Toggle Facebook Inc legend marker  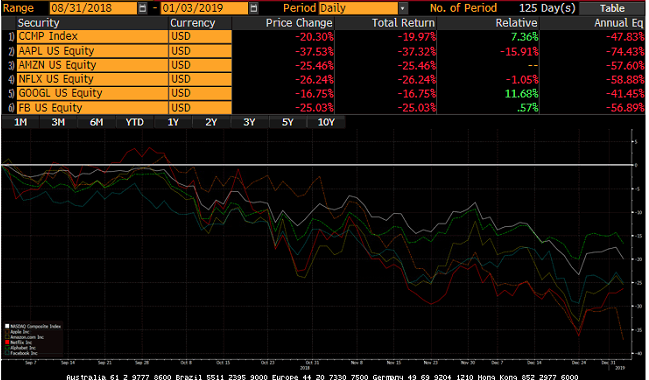(7, 353)
